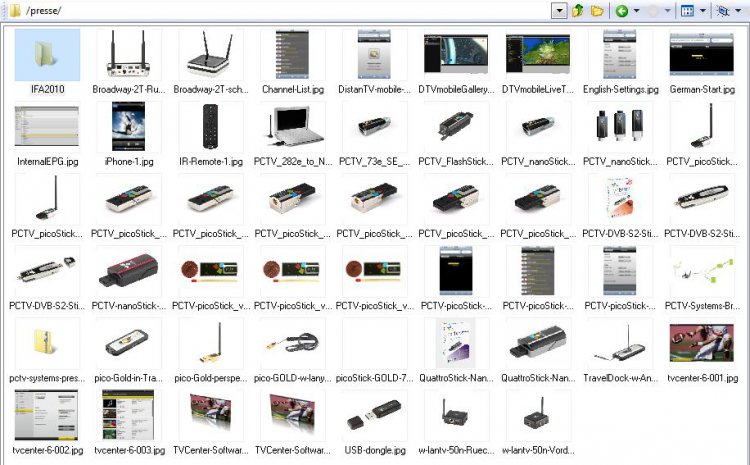Select the USB-dongle.jpg thumbnail
The width and height of the screenshot is (750, 465).
(374, 415)
